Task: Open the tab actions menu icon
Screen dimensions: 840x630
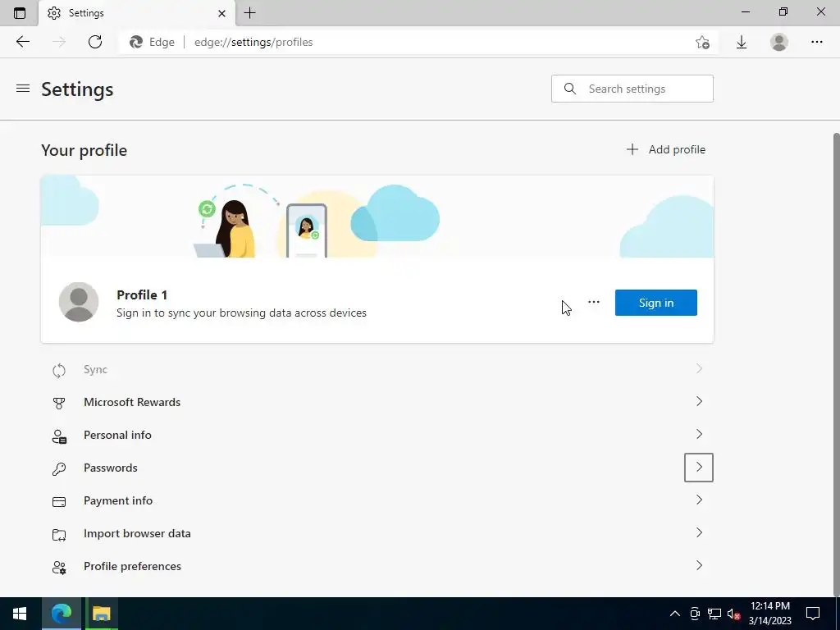Action: (x=20, y=13)
